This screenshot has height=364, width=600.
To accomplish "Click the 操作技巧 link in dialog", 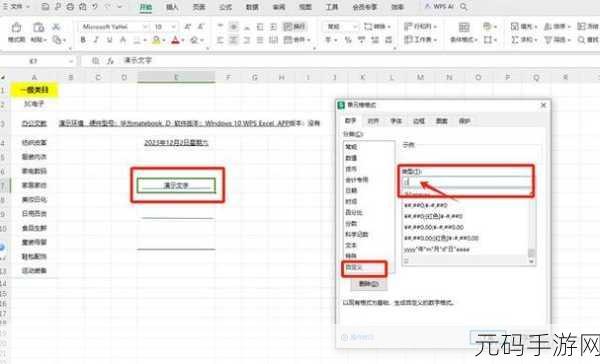I will 357,337.
